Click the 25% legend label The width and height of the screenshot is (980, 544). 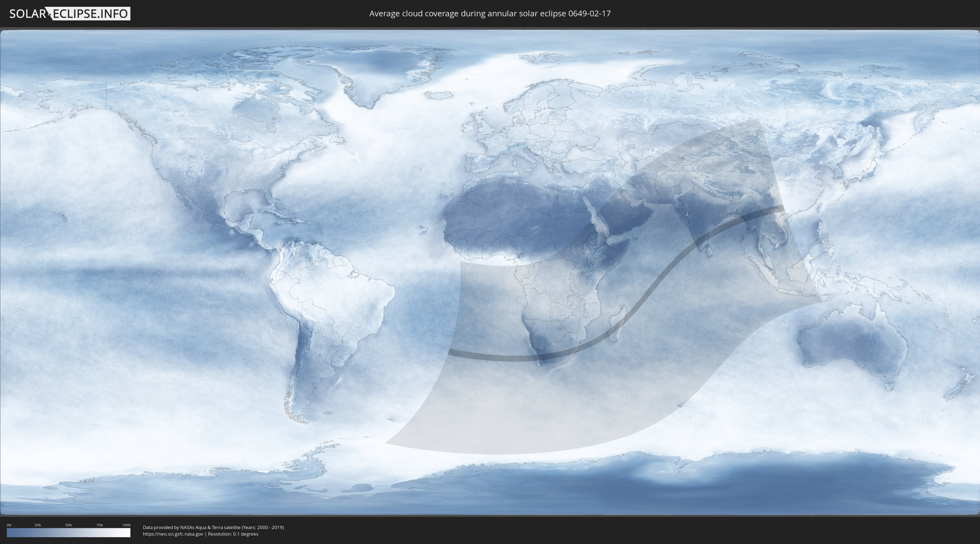click(38, 525)
